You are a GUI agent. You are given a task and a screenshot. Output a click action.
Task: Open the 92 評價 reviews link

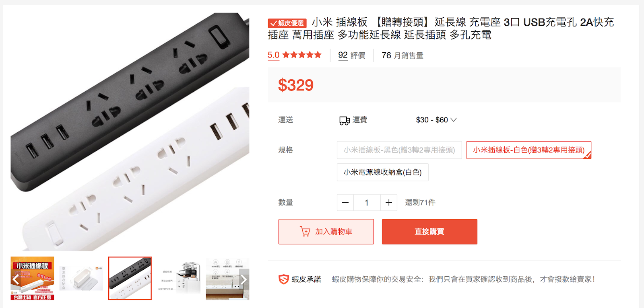click(351, 55)
